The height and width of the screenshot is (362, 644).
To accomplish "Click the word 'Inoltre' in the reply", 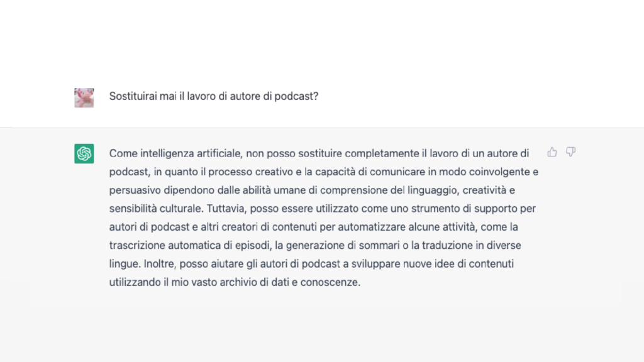I will click(x=159, y=263).
